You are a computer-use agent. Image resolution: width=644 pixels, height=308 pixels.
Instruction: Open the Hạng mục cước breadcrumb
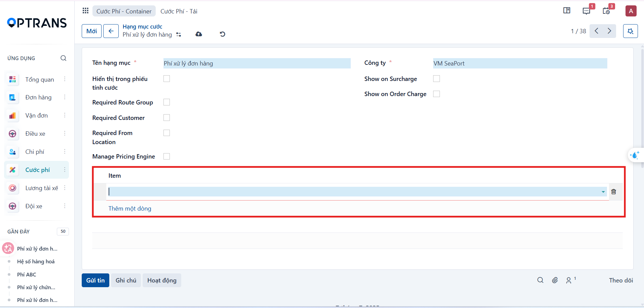(x=142, y=27)
